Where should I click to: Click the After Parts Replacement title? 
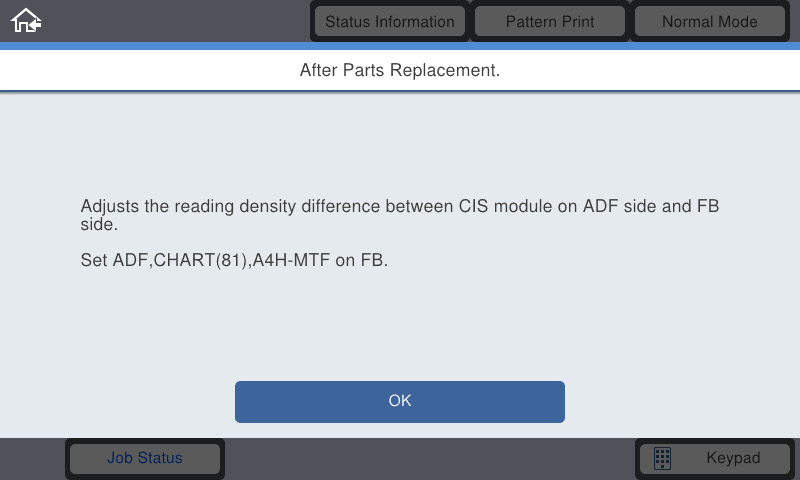click(x=399, y=70)
